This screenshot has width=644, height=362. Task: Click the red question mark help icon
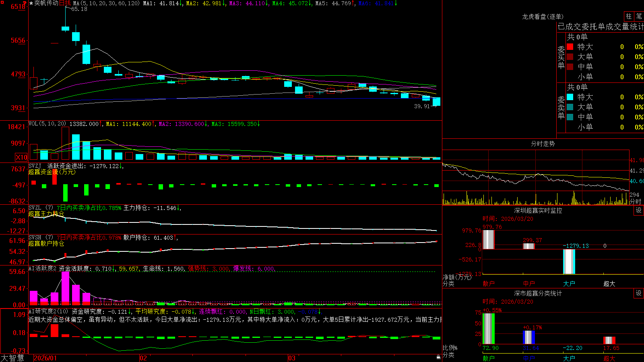25,3
